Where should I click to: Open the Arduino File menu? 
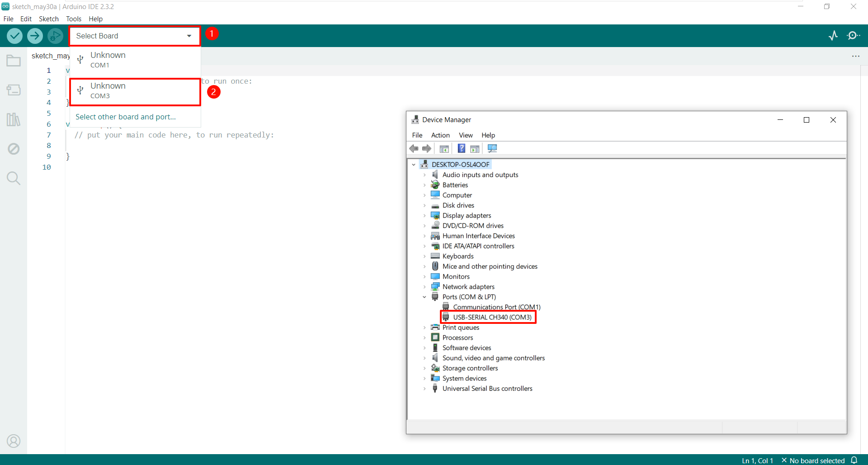pos(9,19)
